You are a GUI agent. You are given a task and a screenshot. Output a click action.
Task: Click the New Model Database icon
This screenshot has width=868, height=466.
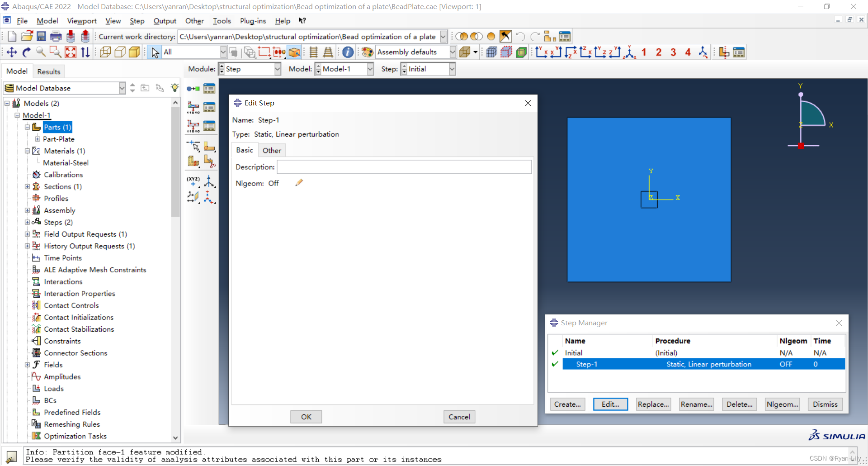click(x=12, y=37)
